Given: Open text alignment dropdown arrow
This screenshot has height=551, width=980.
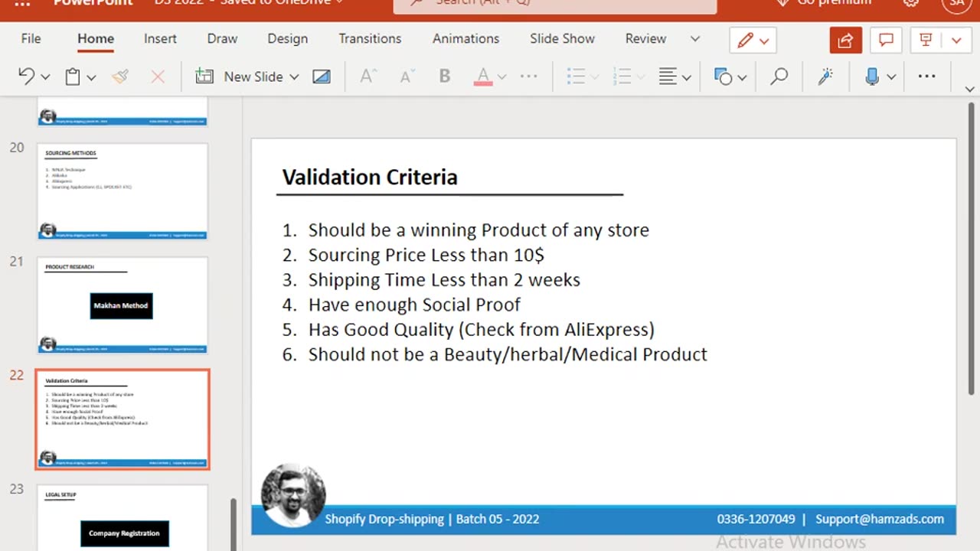Looking at the screenshot, I should (687, 77).
